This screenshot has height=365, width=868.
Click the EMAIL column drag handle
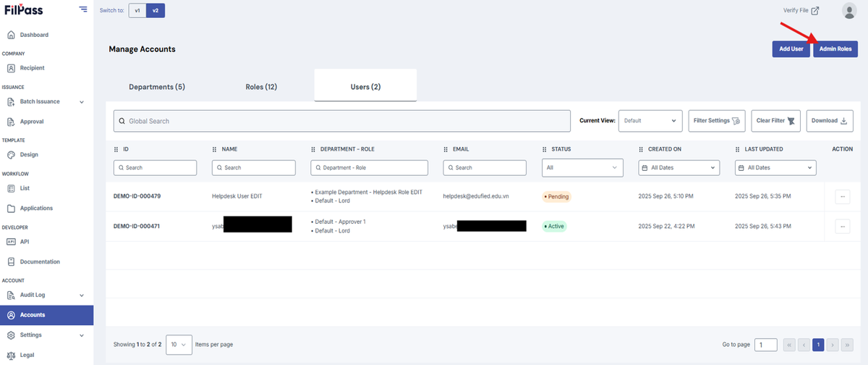pos(446,149)
